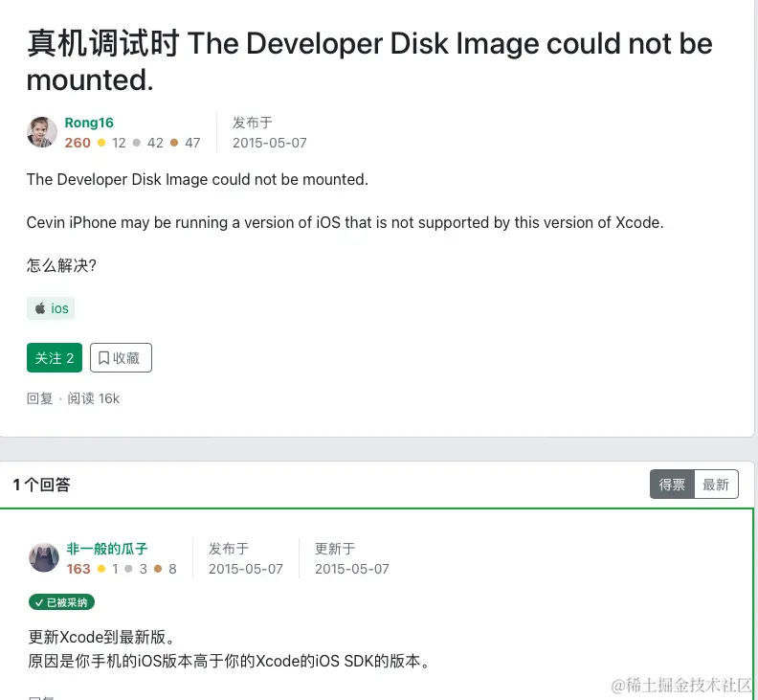Screen dimensions: 758x700
Task: Follow the question with 关注 2 button
Action: 55,358
